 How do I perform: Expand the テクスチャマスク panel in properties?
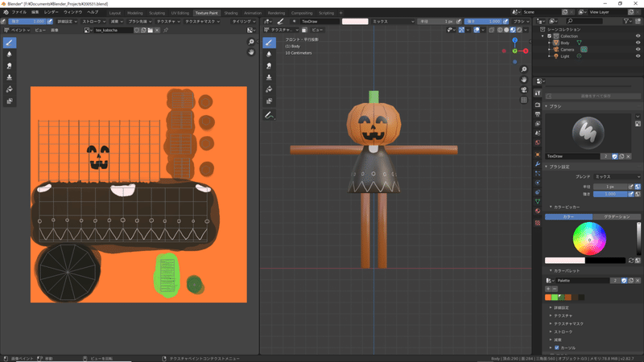click(568, 323)
